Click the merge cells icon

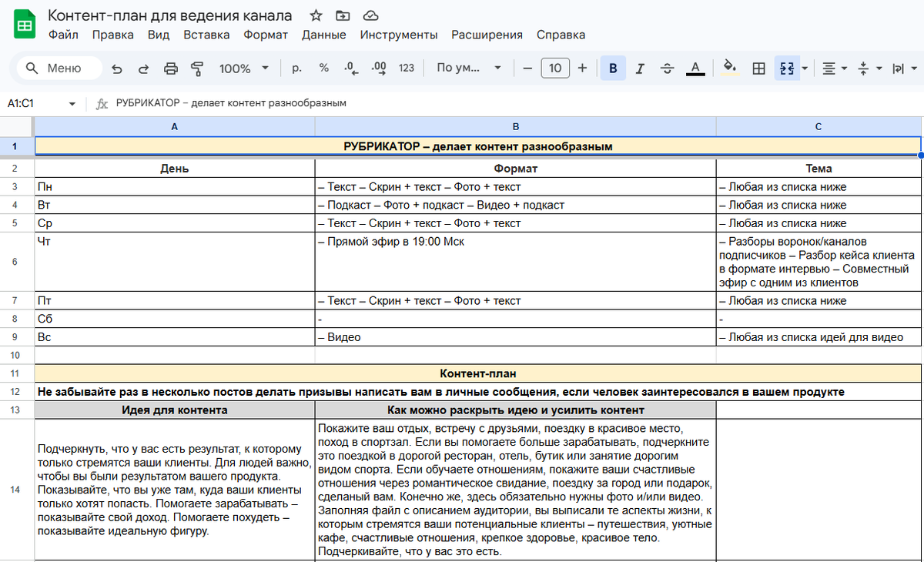(x=786, y=69)
